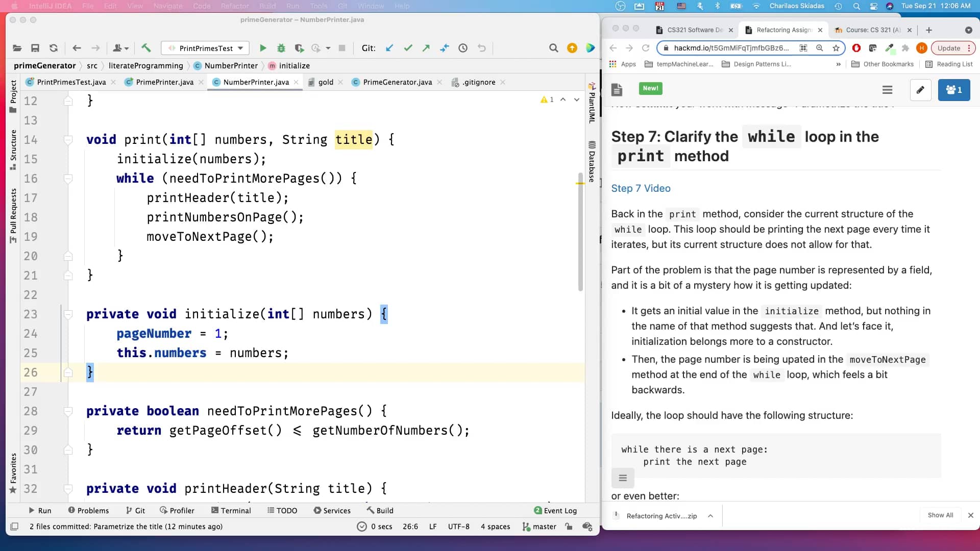Open the Step 7 Video link
980x551 pixels.
pos(641,188)
